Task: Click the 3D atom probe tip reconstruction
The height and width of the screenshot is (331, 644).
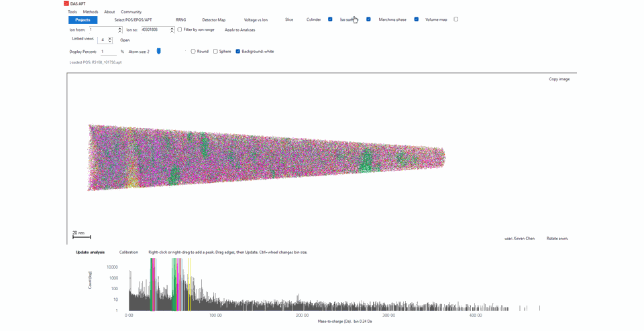Action: [267, 158]
